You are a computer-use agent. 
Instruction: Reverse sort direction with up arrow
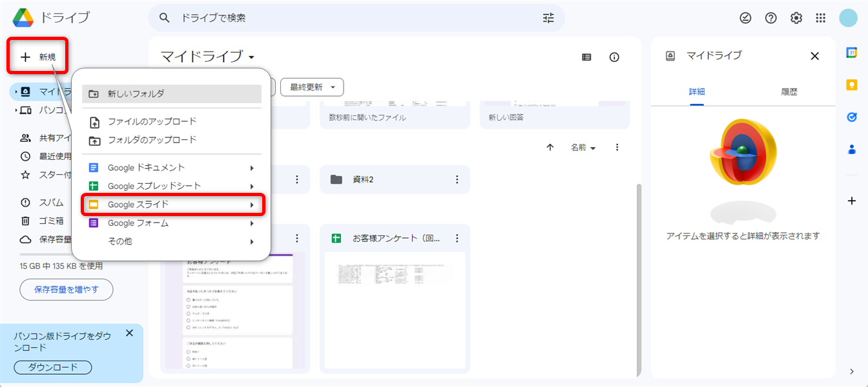pos(550,147)
